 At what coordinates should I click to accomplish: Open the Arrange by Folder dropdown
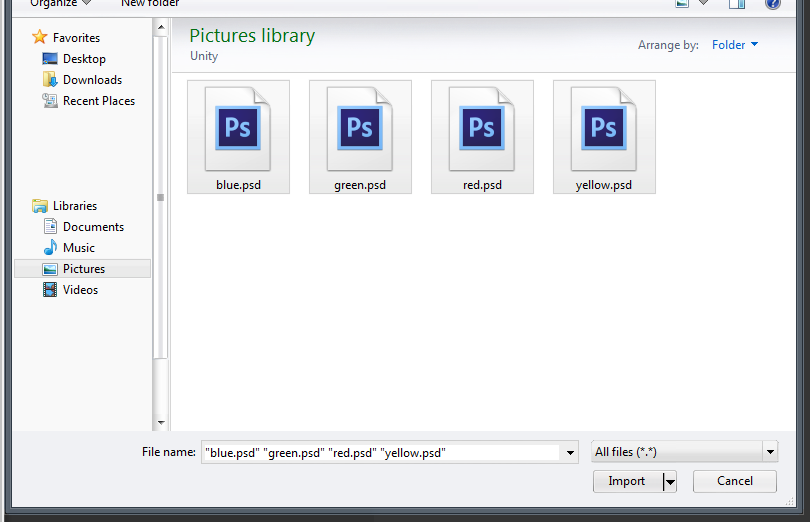click(735, 45)
